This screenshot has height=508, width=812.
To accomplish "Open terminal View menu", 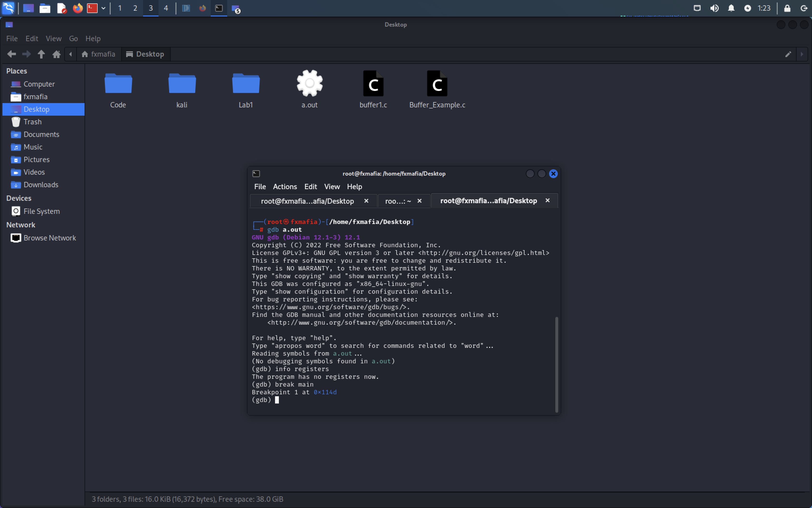I will 332,187.
